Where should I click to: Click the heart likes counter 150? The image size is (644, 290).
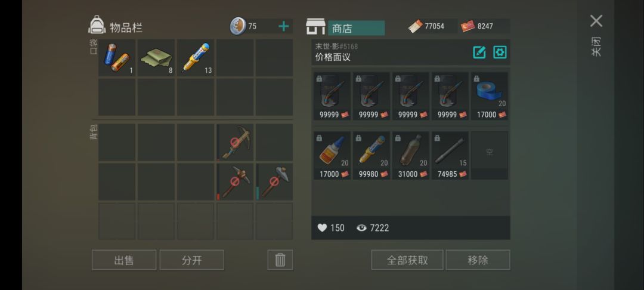click(331, 228)
